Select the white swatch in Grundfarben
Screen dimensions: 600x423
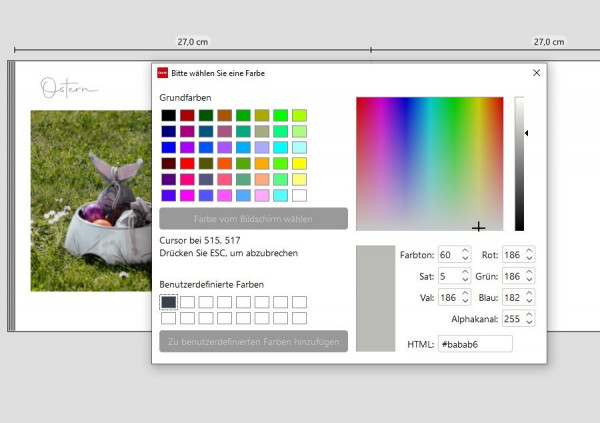[x=299, y=196]
